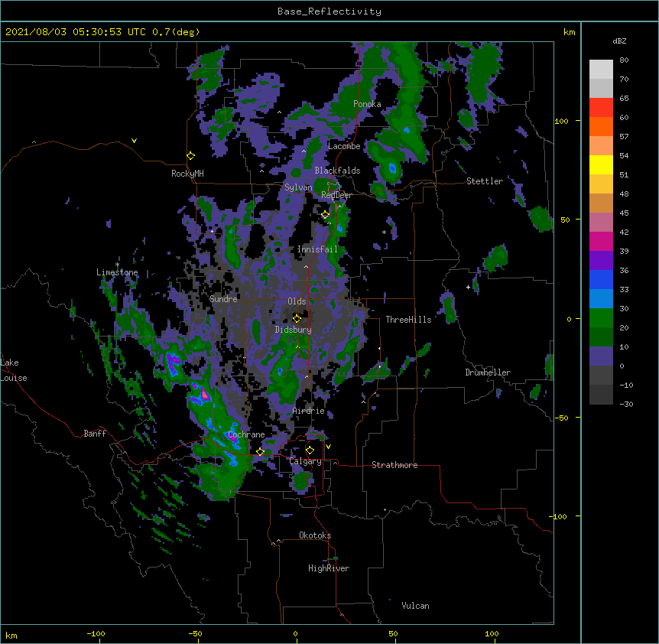Select the Olds label
Image resolution: width=659 pixels, height=644 pixels.
pyautogui.click(x=297, y=301)
